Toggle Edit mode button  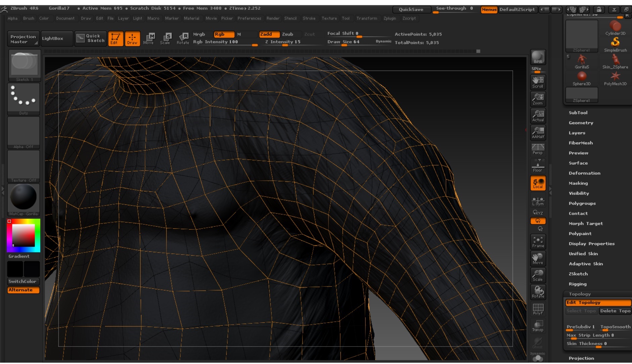tap(115, 39)
